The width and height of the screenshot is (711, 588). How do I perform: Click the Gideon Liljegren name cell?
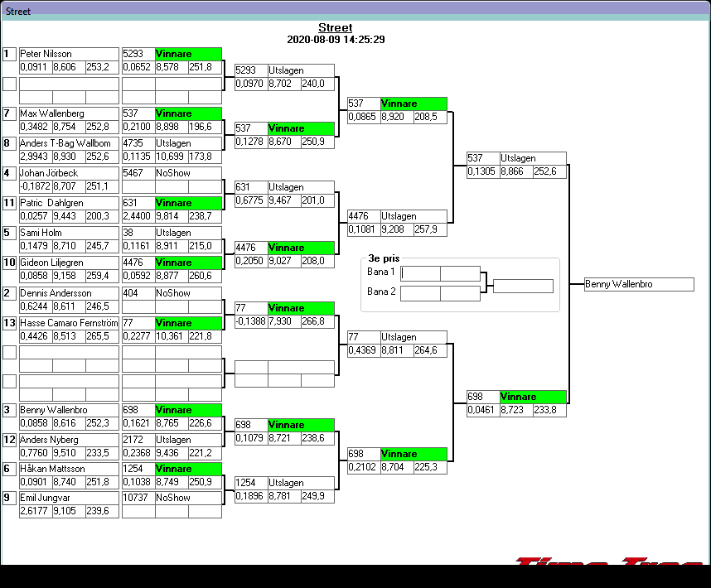pyautogui.click(x=69, y=263)
